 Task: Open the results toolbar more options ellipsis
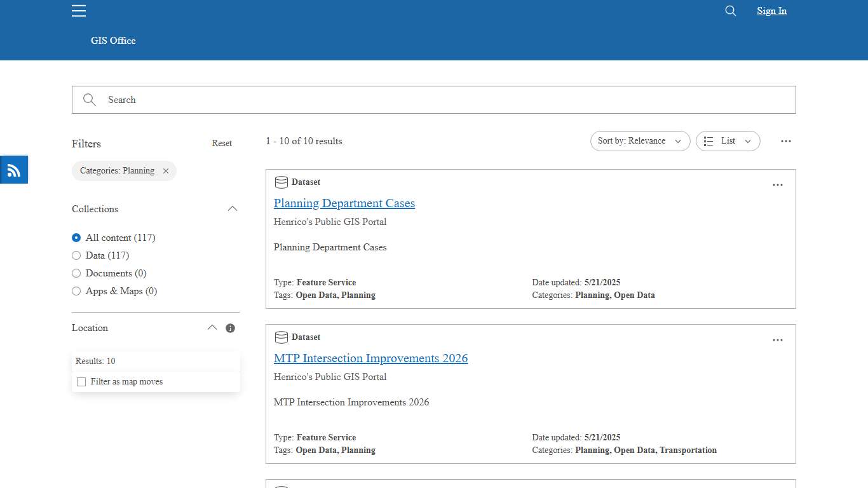tap(786, 141)
